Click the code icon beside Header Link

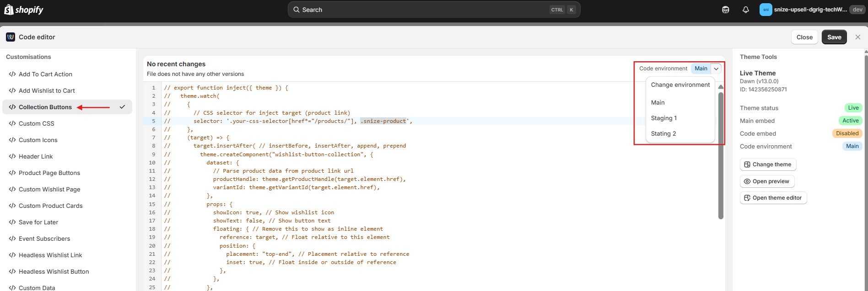[x=12, y=157]
